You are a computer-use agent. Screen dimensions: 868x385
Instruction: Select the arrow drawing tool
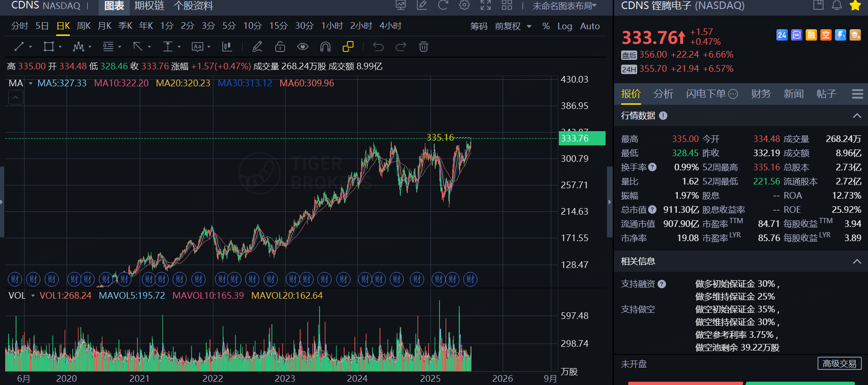tap(138, 46)
